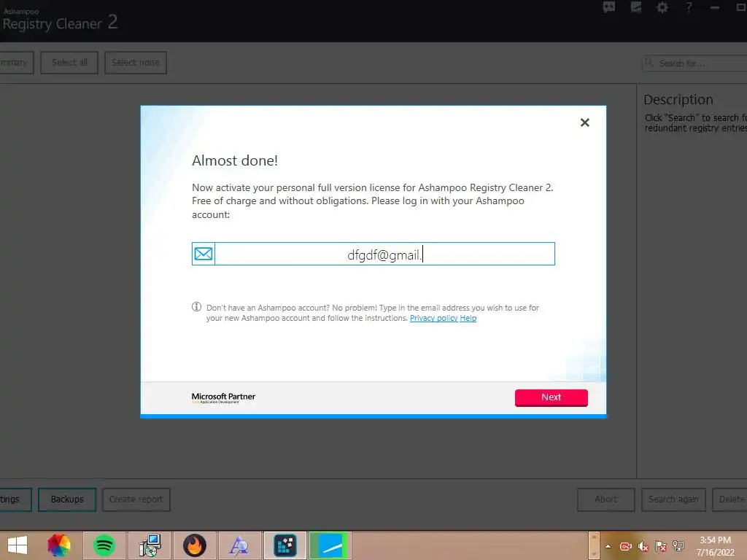Open the dark pixel-squares taskbar app
This screenshot has width=747, height=560.
(285, 545)
